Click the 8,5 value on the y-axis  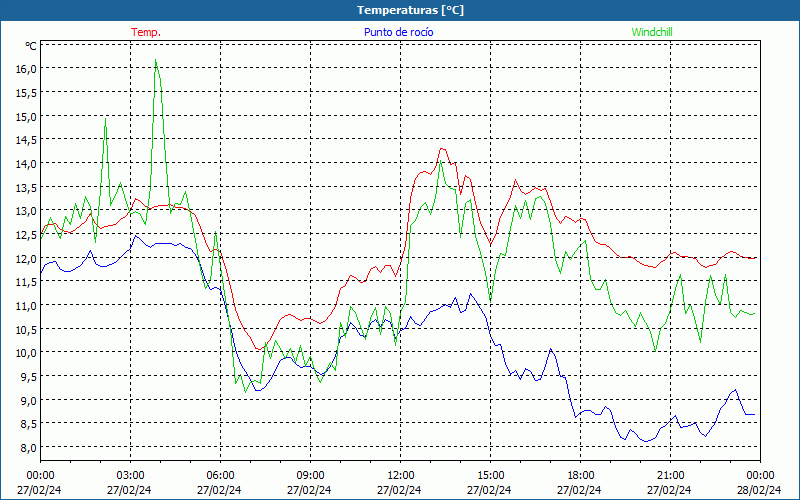pyautogui.click(x=29, y=423)
